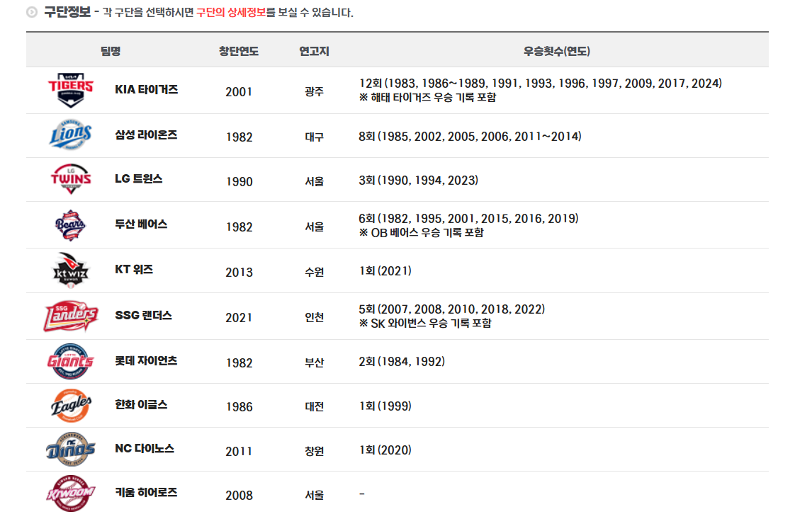Open the 두산 베어스 team link
This screenshot has width=812, height=514.
point(141,224)
